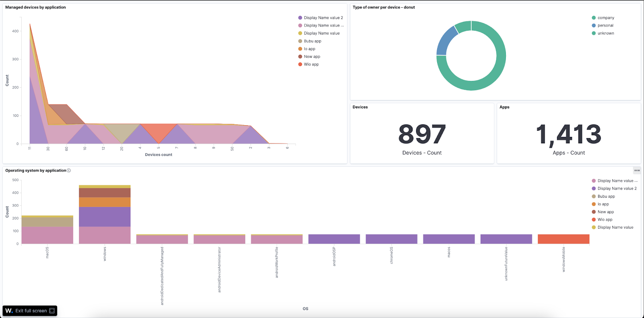Click the orange Io app dot in Managed devices legend
The width and height of the screenshot is (644, 318).
[300, 49]
